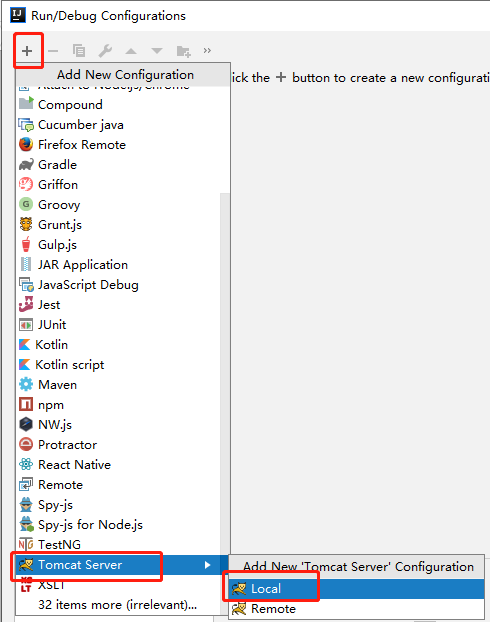Click the Maven gear icon
Image resolution: width=490 pixels, height=622 pixels.
pos(26,384)
